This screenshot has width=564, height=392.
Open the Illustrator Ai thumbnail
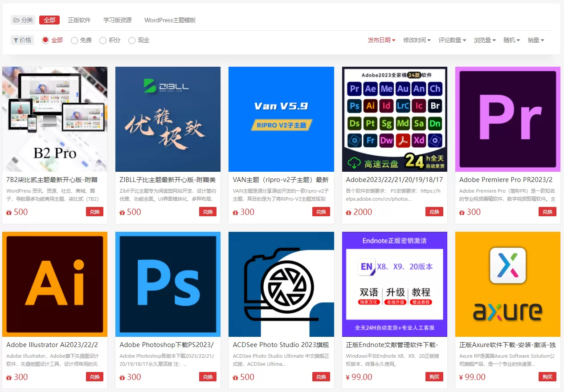point(55,284)
